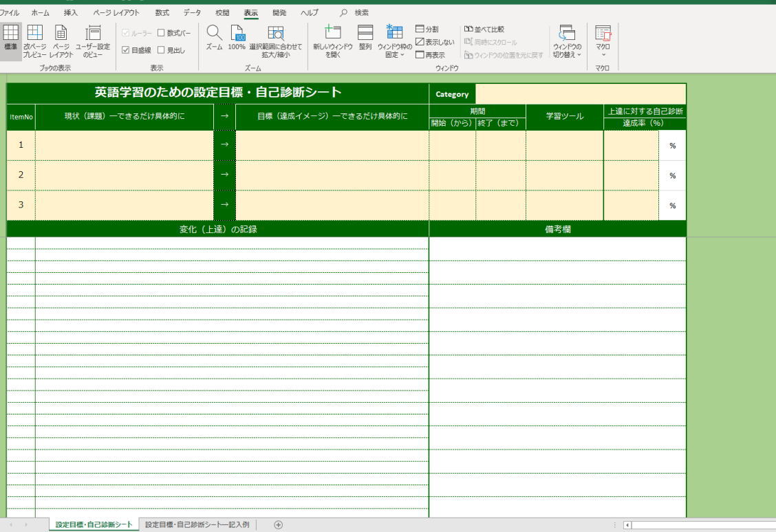Screen dimensions: 776x532
Task: Open a new window with 新しいウィンドウを開く
Action: tap(332, 41)
